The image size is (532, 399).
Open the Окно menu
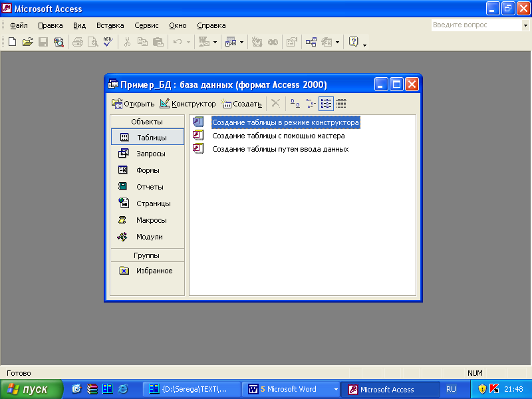pyautogui.click(x=178, y=25)
